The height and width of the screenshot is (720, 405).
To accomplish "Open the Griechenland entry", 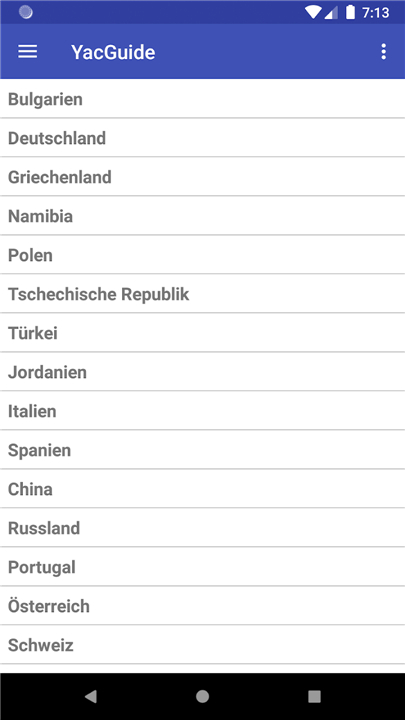I will (202, 177).
